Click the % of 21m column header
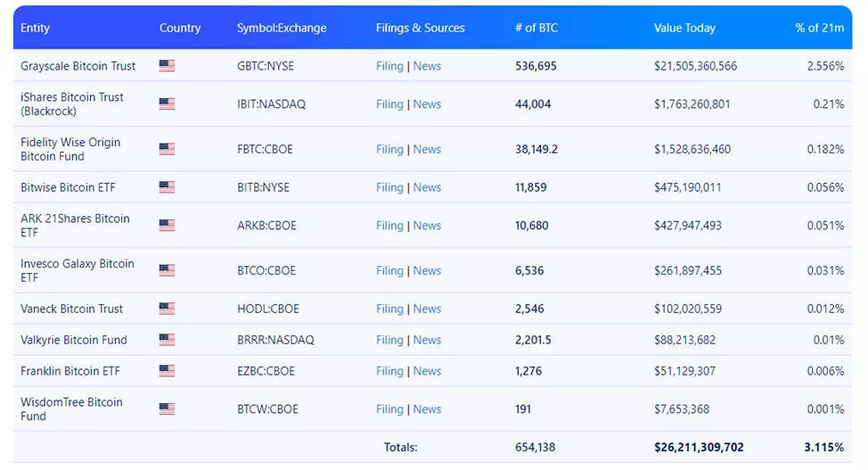Image resolution: width=868 pixels, height=470 pixels. pyautogui.click(x=819, y=28)
